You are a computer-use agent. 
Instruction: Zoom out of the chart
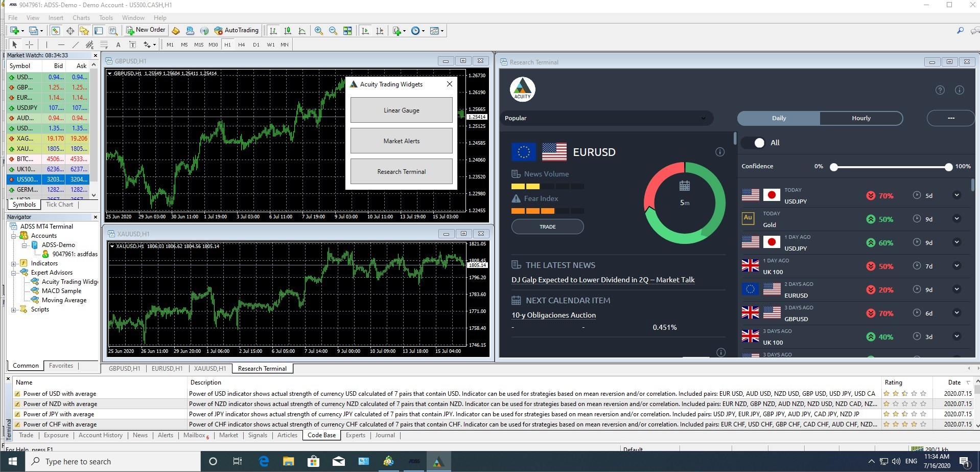point(333,31)
